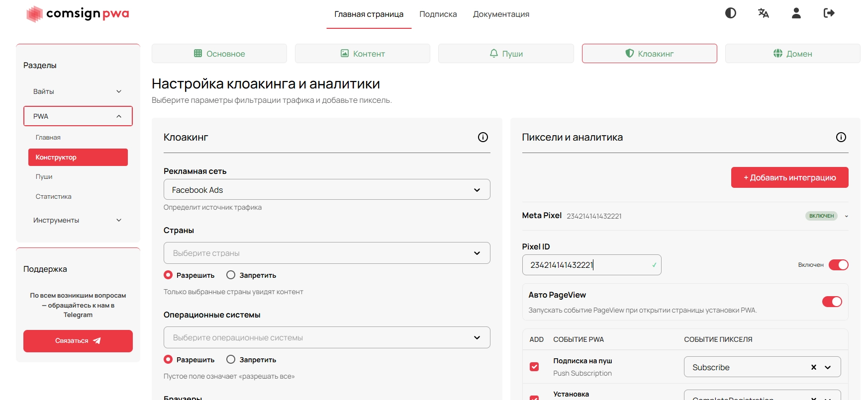The height and width of the screenshot is (400, 868).
Task: Open the Пуши tab
Action: (x=506, y=54)
